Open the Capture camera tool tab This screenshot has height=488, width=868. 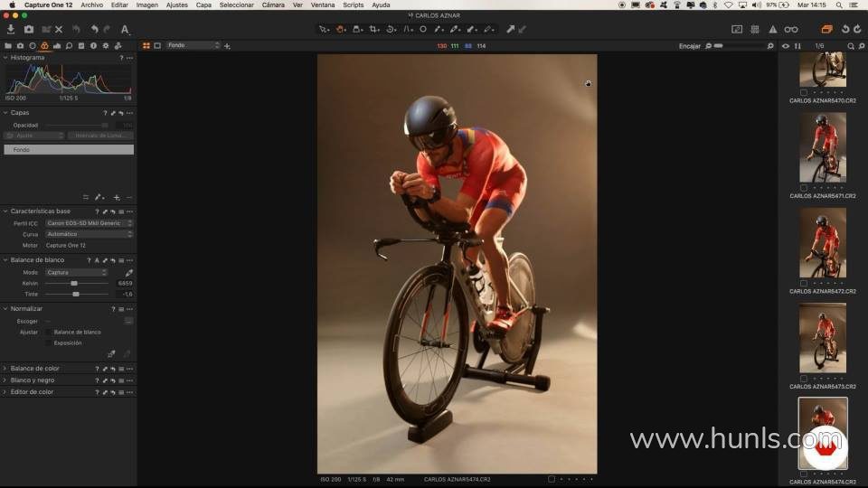point(20,46)
